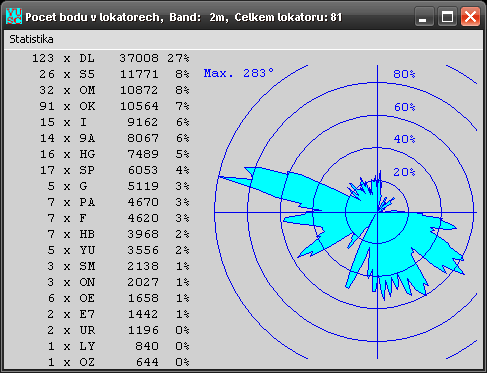
Task: Select the 9A country row
Action: (114, 138)
